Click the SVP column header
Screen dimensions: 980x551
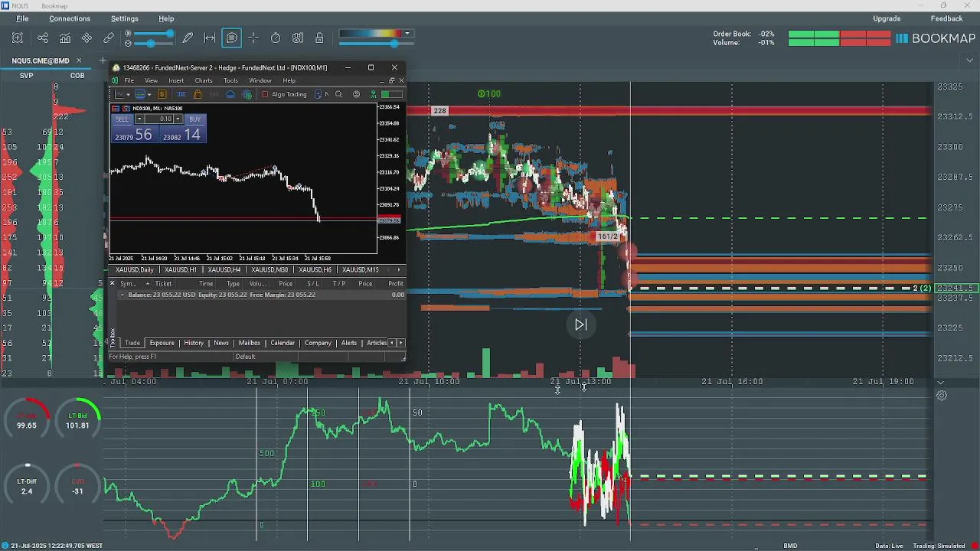[26, 75]
